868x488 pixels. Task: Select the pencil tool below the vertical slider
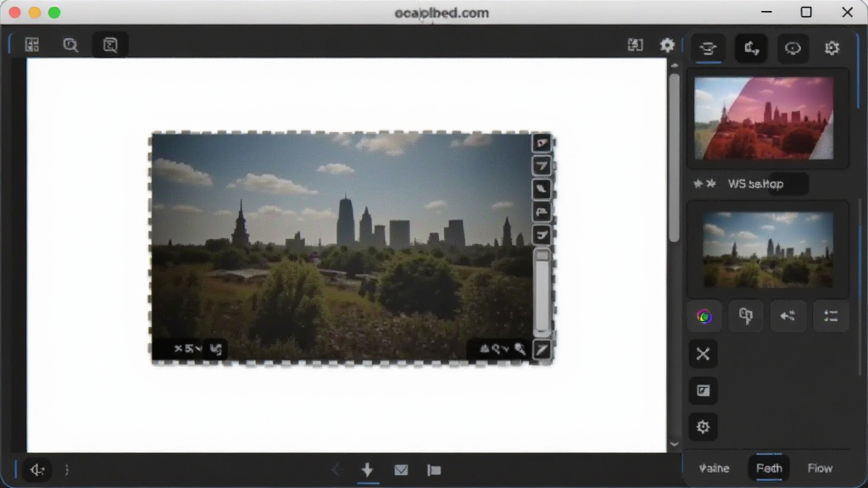542,349
